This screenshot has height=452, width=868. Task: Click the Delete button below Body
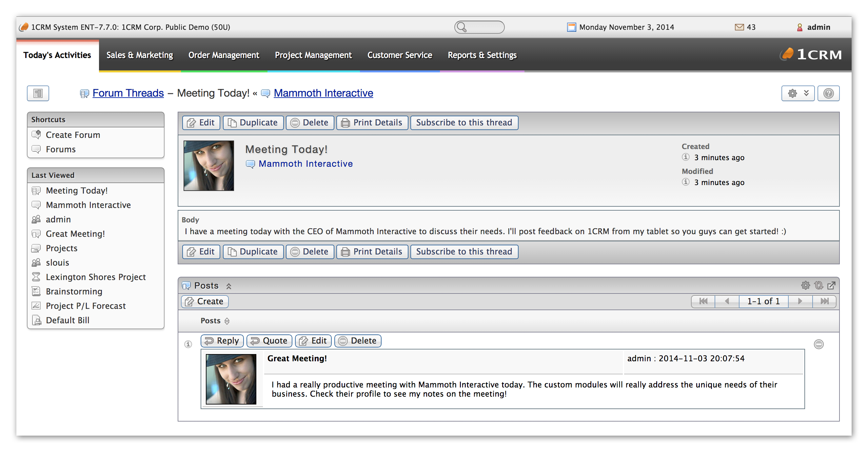pos(309,252)
